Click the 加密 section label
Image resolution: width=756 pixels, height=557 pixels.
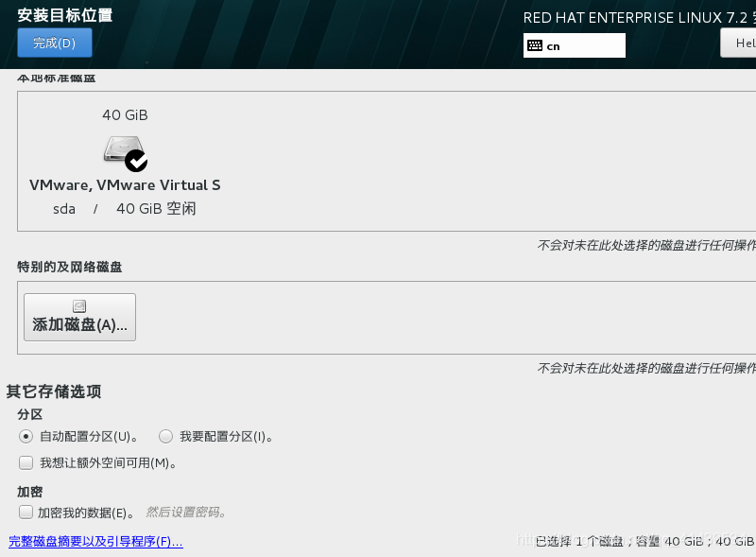[30, 492]
